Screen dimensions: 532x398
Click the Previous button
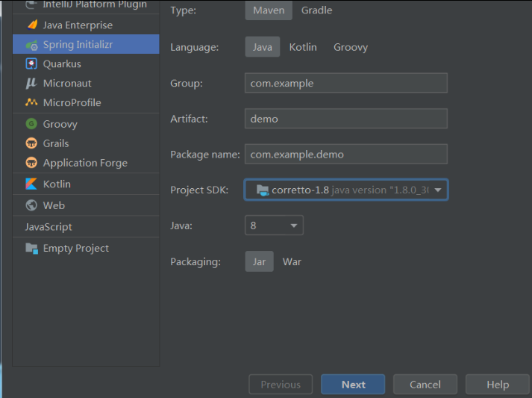[x=281, y=385]
